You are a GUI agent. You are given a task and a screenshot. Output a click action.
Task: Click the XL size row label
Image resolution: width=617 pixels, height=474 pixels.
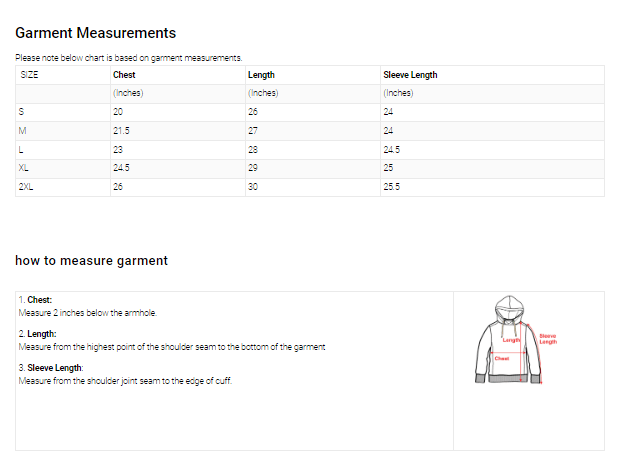24,168
